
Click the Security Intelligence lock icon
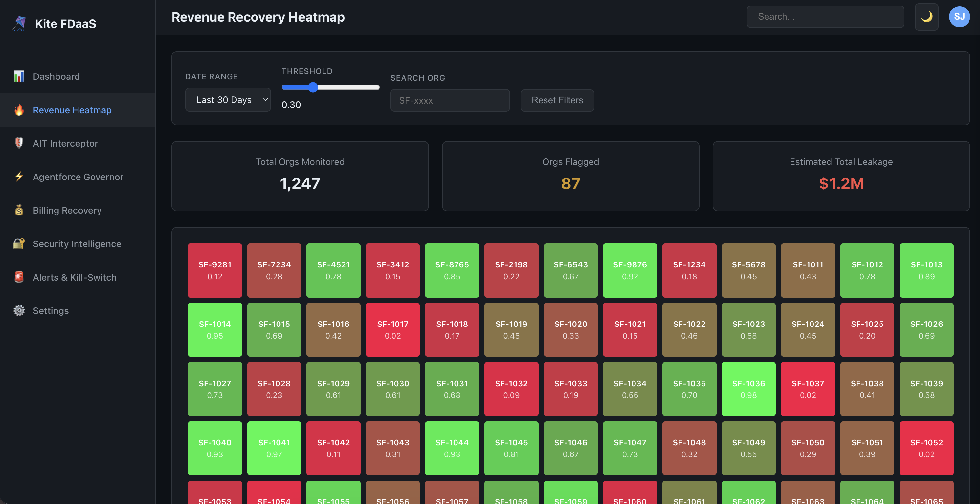tap(19, 244)
